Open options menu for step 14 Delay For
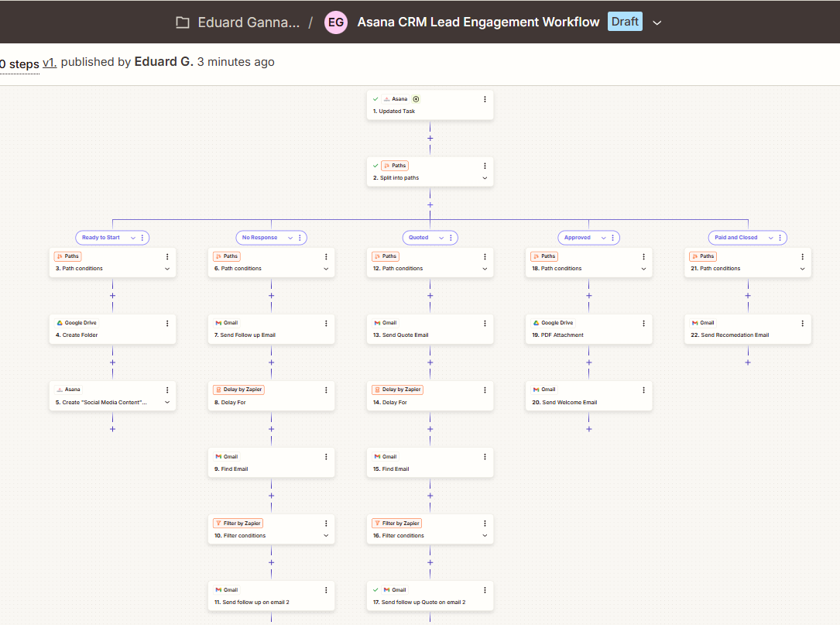The width and height of the screenshot is (840, 625). click(485, 390)
